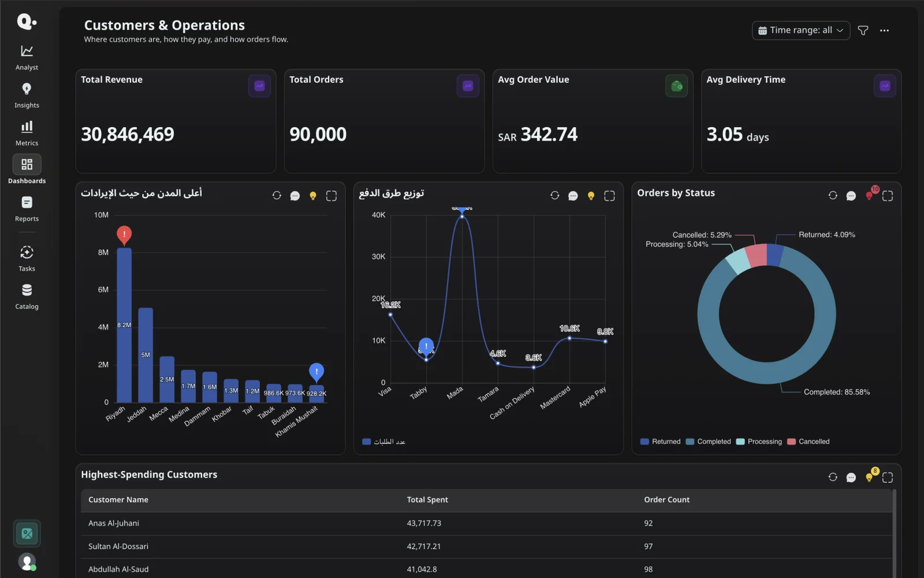Select Dashboards in the sidebar
This screenshot has height=578, width=924.
tap(27, 170)
